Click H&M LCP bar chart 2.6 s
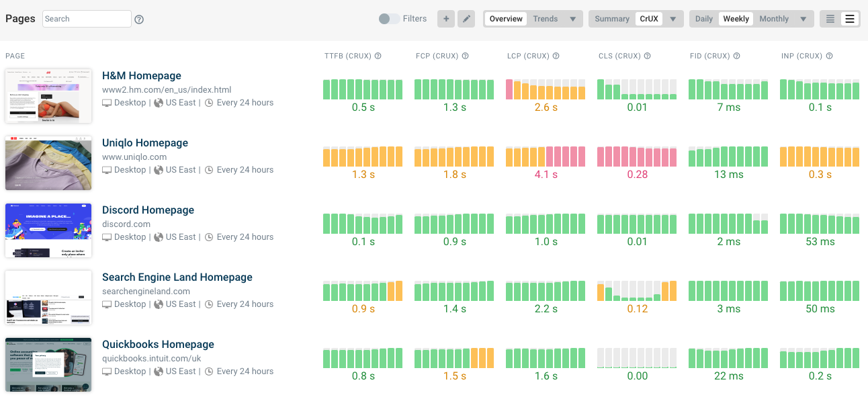The width and height of the screenshot is (868, 399). pyautogui.click(x=546, y=89)
